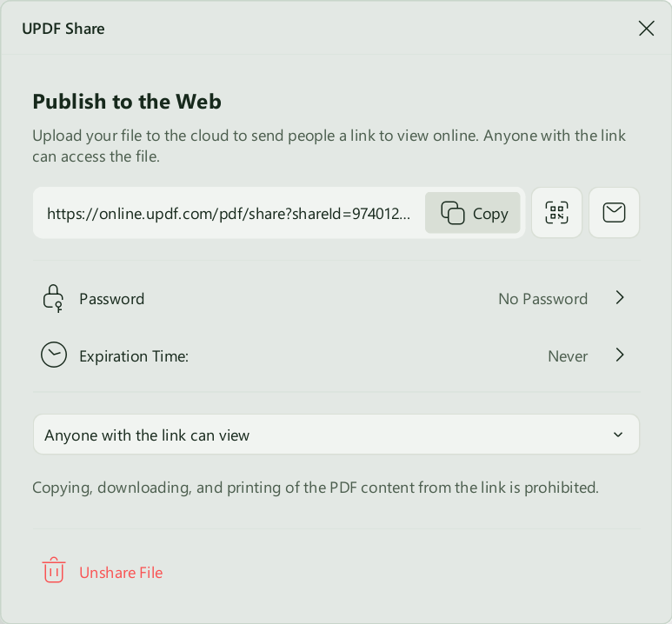Image resolution: width=672 pixels, height=624 pixels.
Task: Copy the share link
Action: (473, 213)
